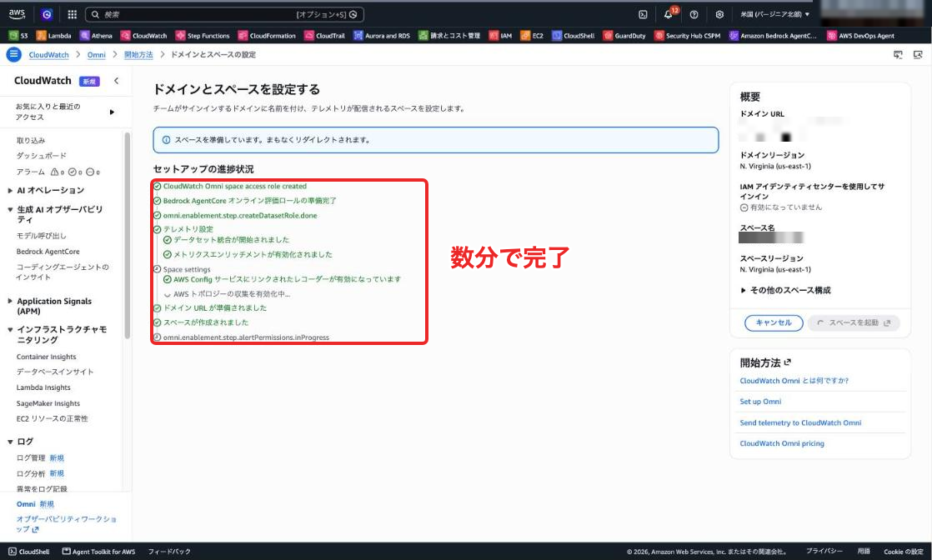Open the Security Hub CSPM favorite shortcut
Image resolution: width=932 pixels, height=560 pixels.
tap(687, 36)
